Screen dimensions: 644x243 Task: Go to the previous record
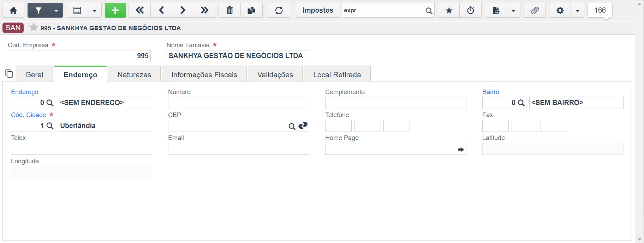[161, 11]
